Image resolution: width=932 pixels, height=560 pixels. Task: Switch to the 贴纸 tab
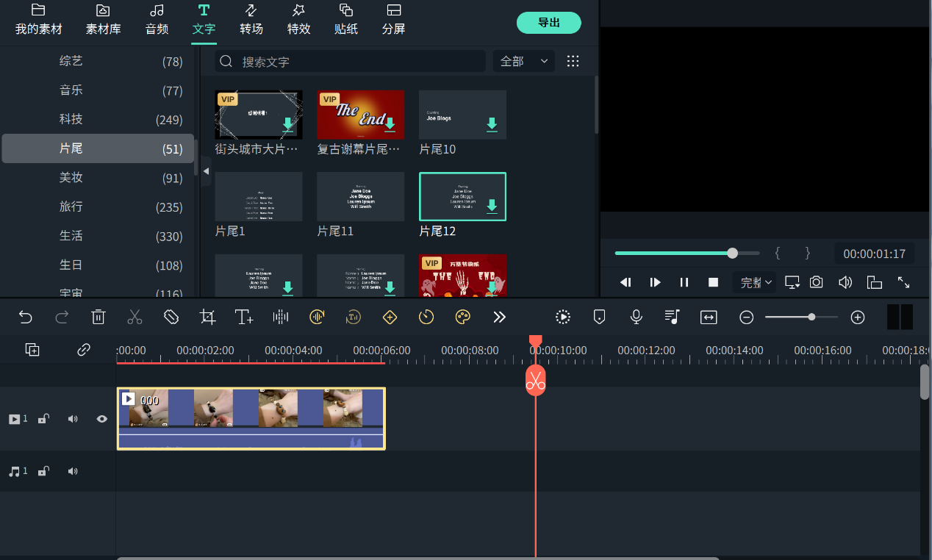pyautogui.click(x=345, y=20)
